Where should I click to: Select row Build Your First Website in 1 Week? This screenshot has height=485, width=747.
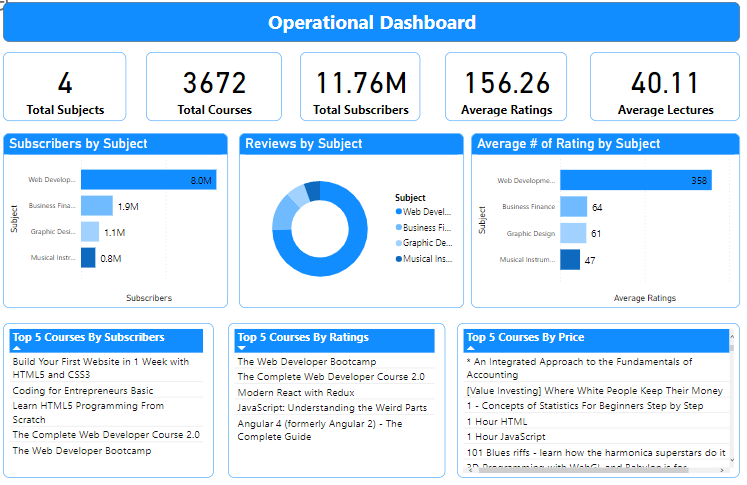[107, 368]
